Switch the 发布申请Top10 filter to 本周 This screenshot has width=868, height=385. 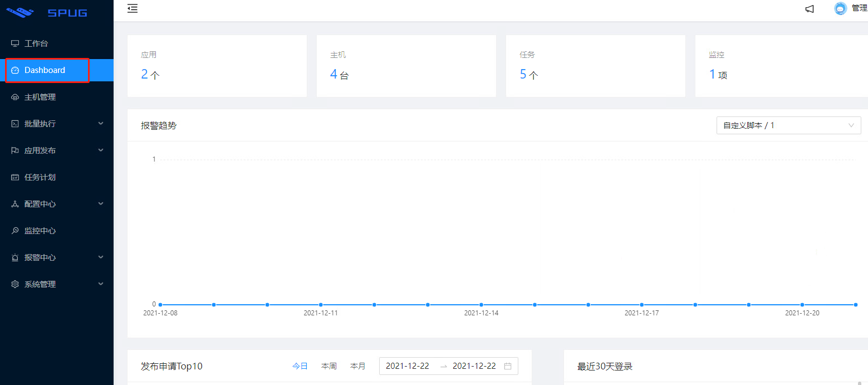[x=328, y=365]
